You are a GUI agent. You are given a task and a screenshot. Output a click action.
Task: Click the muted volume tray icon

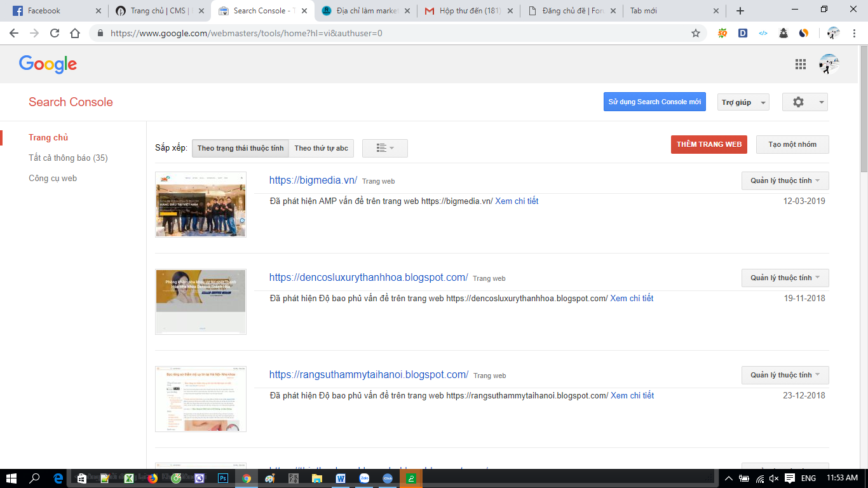774,478
